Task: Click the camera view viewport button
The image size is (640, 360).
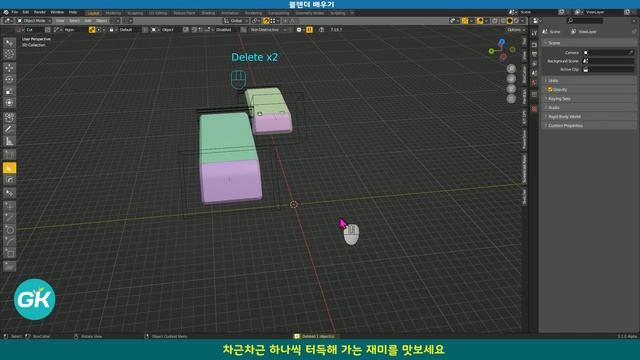Action: point(511,89)
